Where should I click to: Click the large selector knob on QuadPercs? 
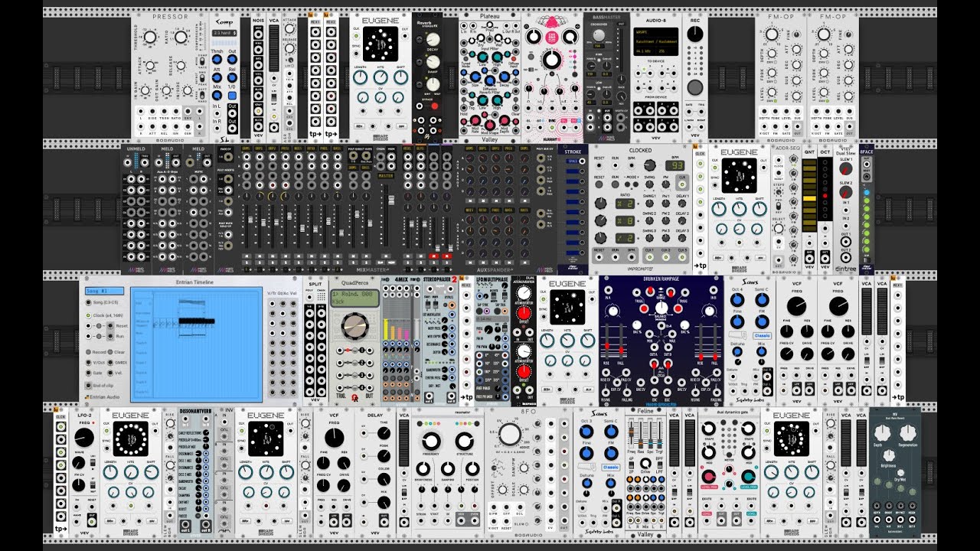354,327
